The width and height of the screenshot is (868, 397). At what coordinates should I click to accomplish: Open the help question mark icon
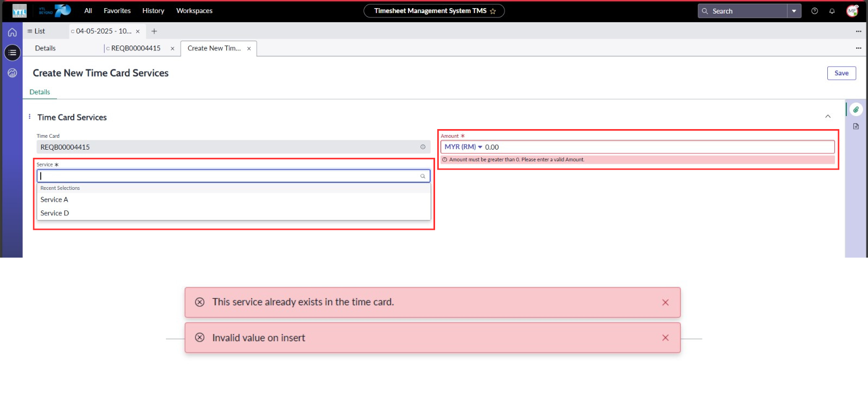pos(814,11)
